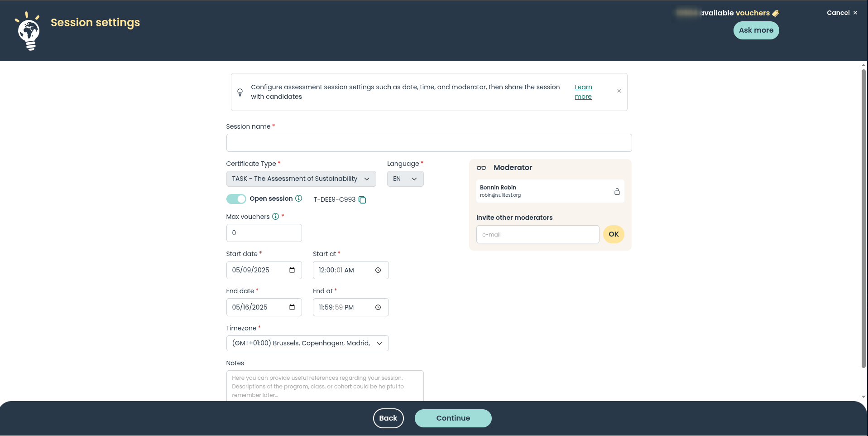Open the Certificate Type dropdown
This screenshot has height=436, width=868.
pos(301,179)
